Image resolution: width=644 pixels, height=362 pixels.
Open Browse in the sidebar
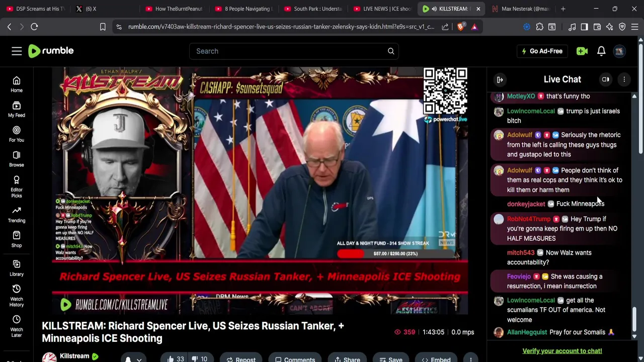(17, 159)
